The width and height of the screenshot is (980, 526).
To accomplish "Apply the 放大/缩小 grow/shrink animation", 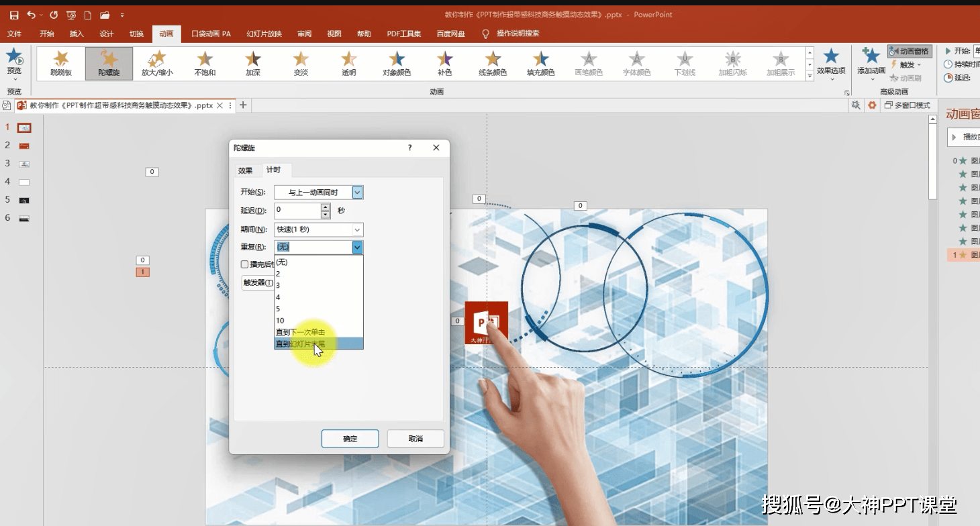I will point(157,64).
